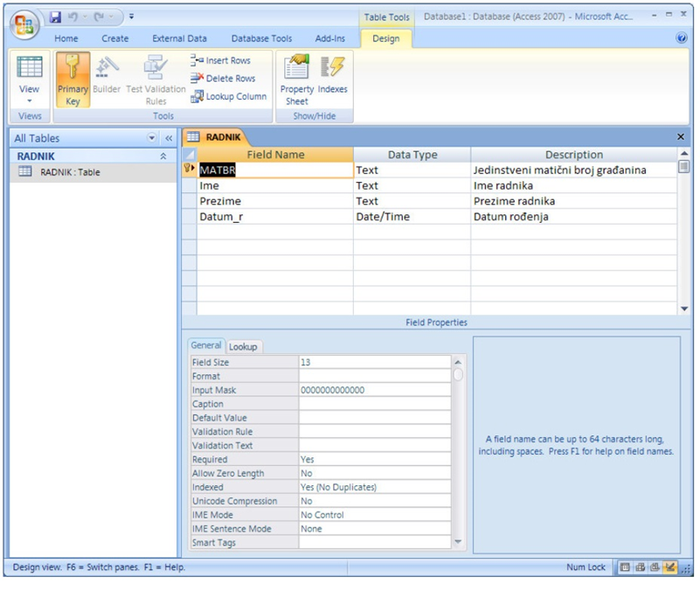
Task: Click the Save icon in quick access toolbar
Action: 56,17
